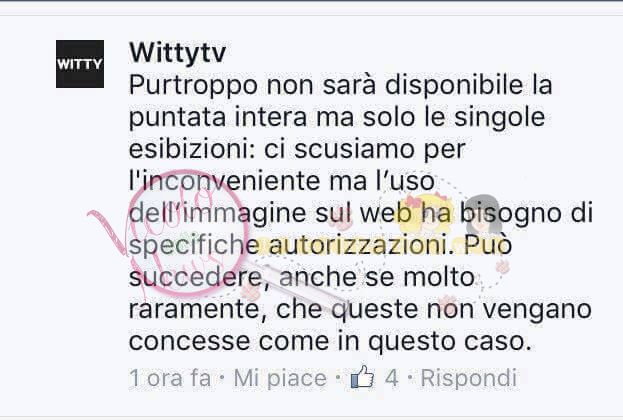
Task: Open the Wittytv profile name
Action: click(178, 53)
